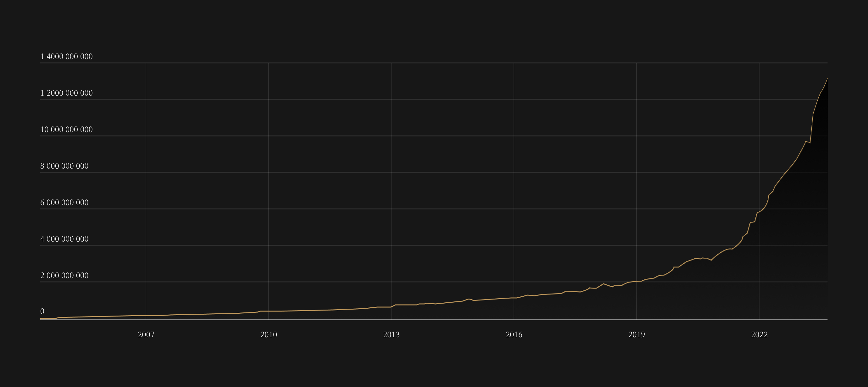
Task: Select the 0 y-axis label
Action: coord(42,311)
